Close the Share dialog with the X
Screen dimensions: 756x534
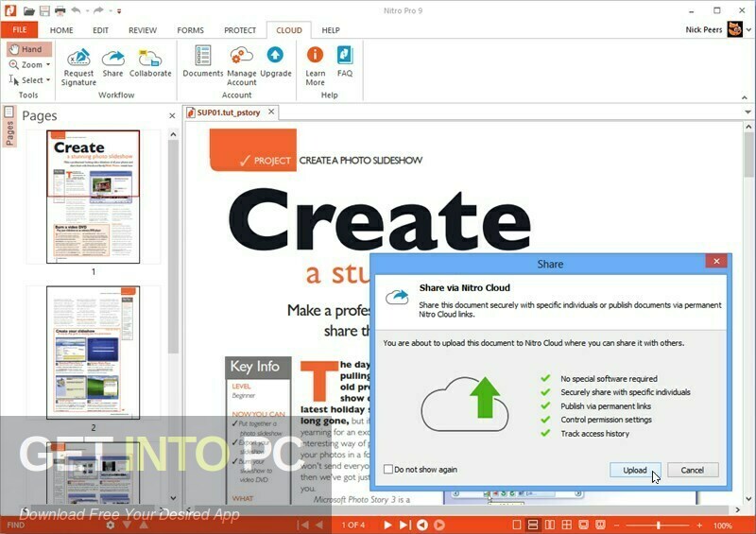716,261
